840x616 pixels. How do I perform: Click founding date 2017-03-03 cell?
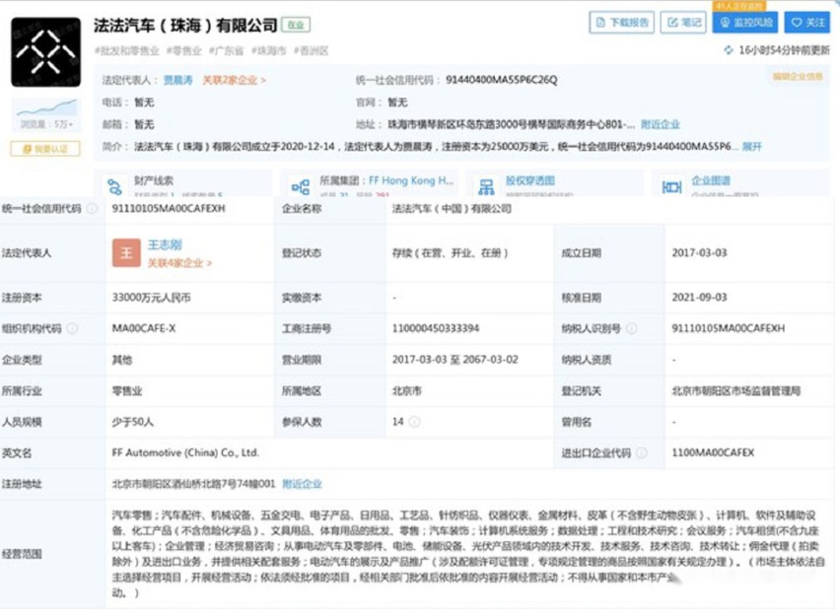click(700, 253)
